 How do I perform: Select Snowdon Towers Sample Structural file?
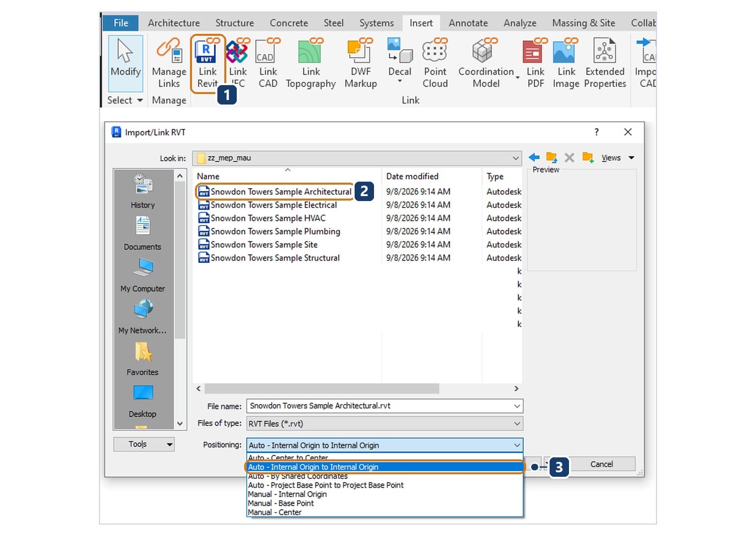coord(269,258)
